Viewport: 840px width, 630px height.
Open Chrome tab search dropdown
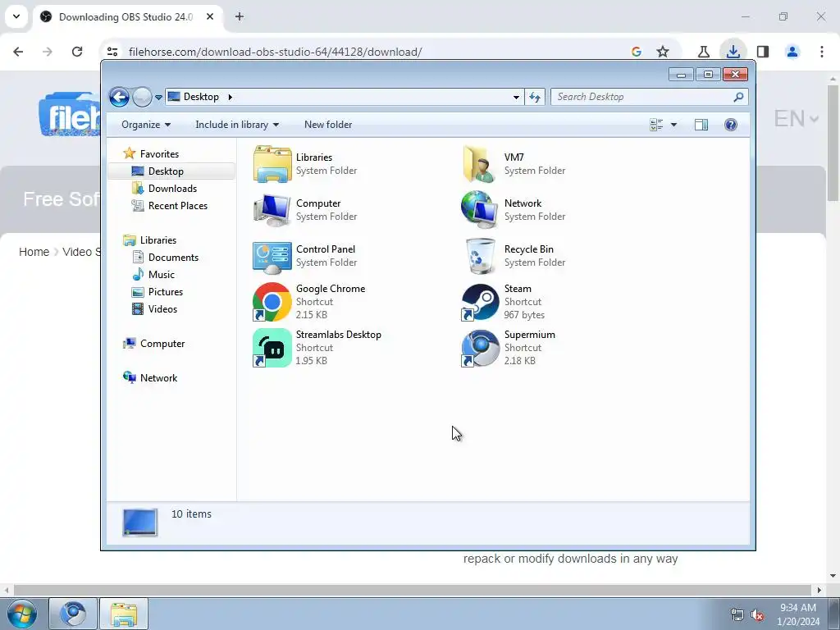[x=16, y=16]
